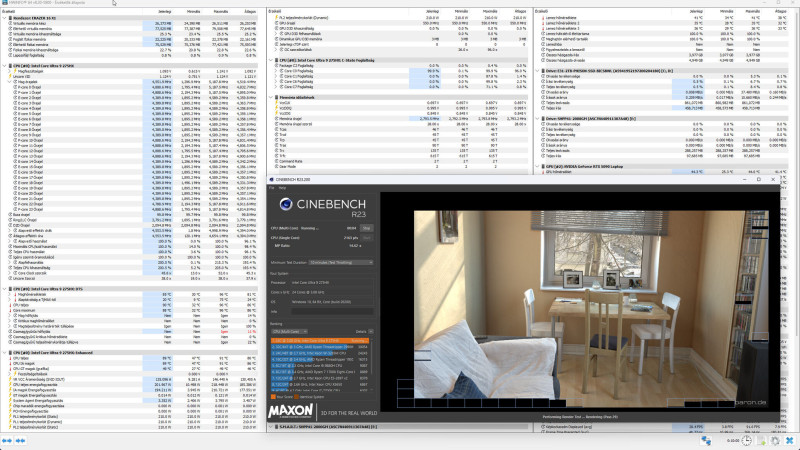800x450 pixels.
Task: Click the brown Identical System legend swatch
Action: coord(296,396)
